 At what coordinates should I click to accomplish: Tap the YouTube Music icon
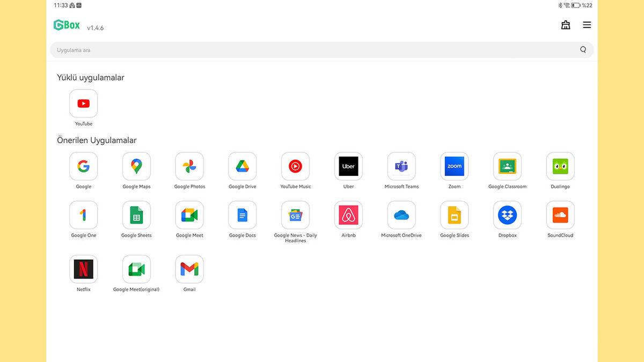(295, 166)
